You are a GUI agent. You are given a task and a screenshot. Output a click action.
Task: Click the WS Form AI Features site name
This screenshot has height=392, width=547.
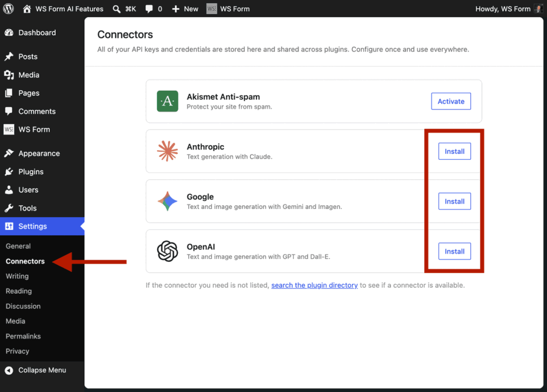tap(69, 9)
